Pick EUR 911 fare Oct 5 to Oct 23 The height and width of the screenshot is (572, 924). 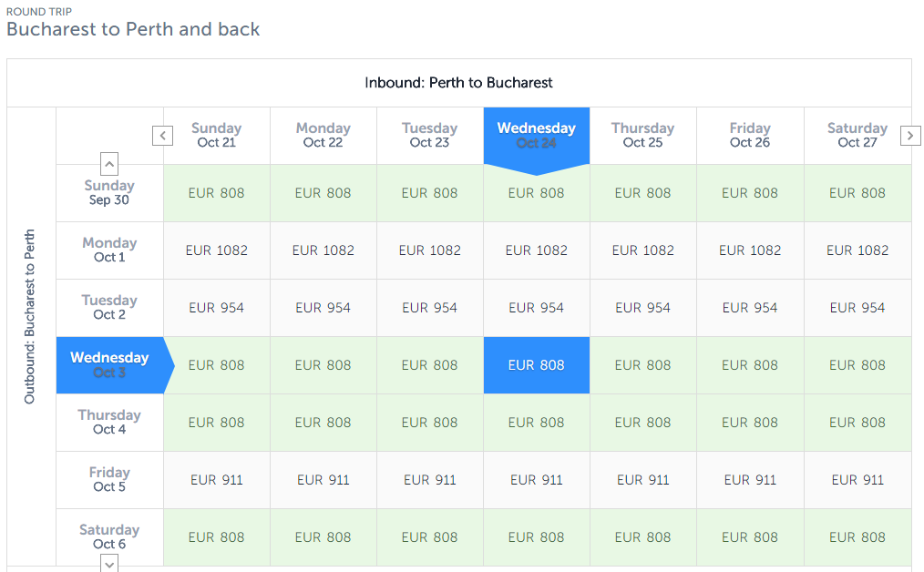[429, 480]
